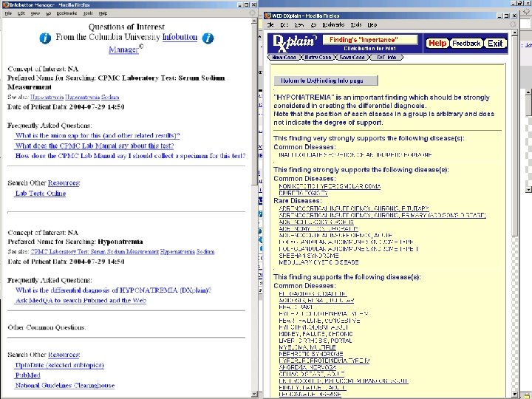Open File menu in DXplain Firefox window
Screen dimensions: 532x399
coord(270,25)
